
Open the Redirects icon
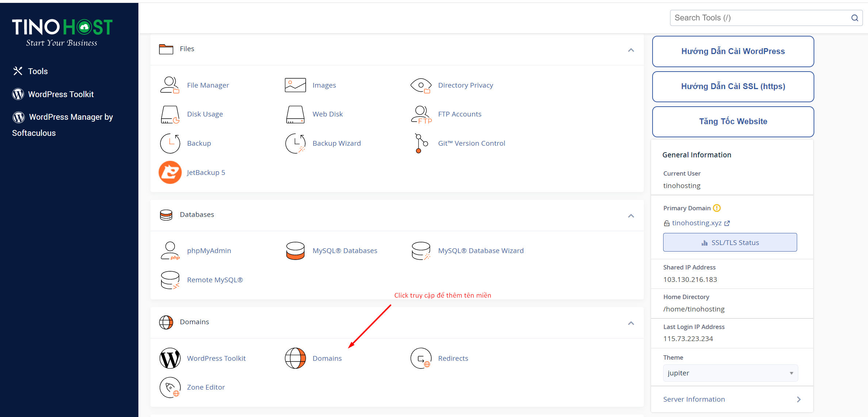tap(421, 358)
